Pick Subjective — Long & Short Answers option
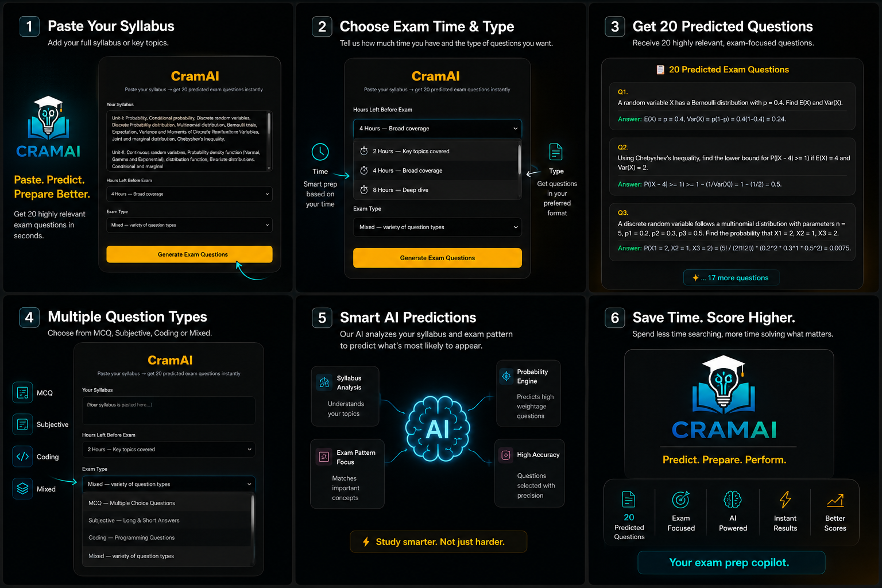 click(167, 520)
